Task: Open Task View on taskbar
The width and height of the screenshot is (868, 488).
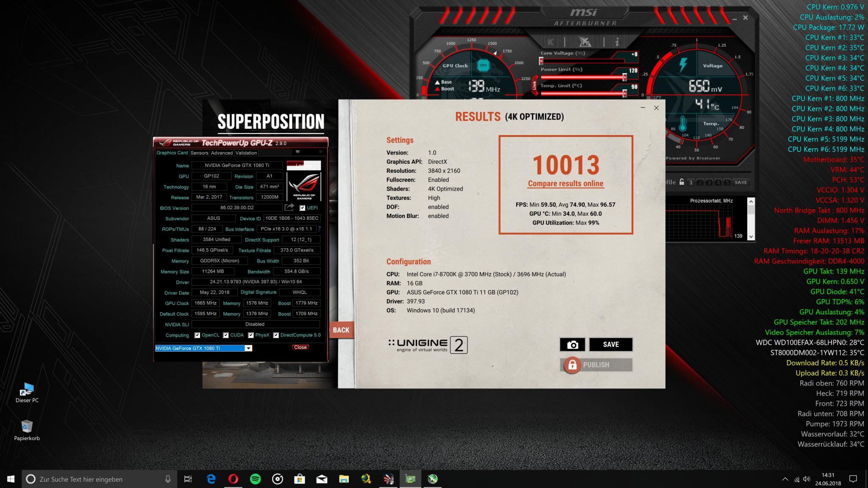Action: pyautogui.click(x=188, y=479)
